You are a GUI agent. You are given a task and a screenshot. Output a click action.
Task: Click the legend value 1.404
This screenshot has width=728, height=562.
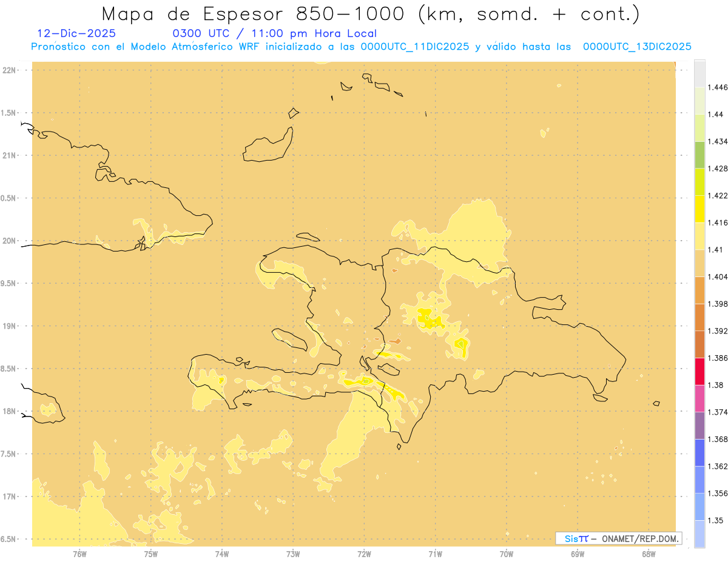[x=718, y=276]
